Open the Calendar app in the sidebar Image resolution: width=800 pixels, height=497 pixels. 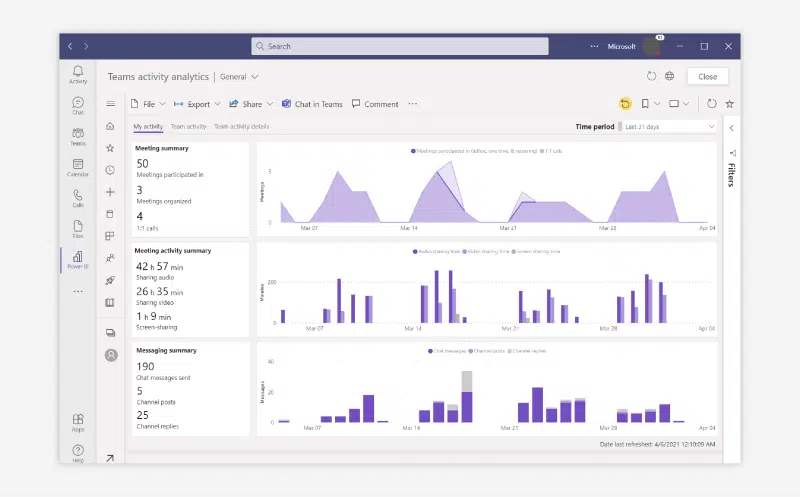point(78,167)
